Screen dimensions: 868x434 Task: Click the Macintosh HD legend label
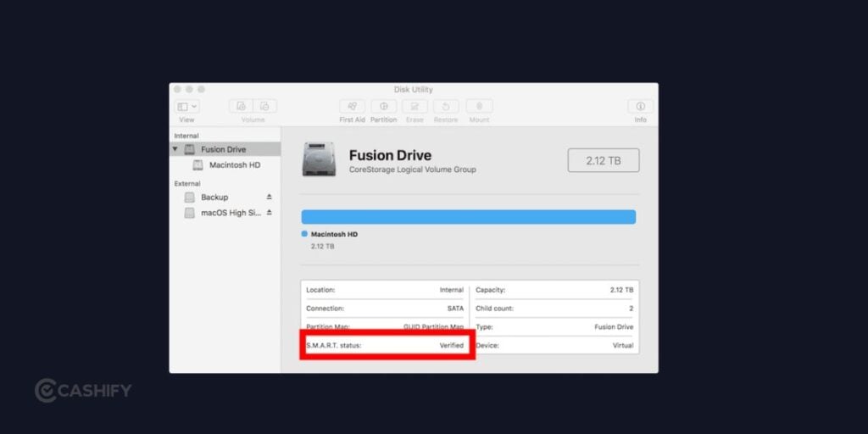pyautogui.click(x=334, y=235)
